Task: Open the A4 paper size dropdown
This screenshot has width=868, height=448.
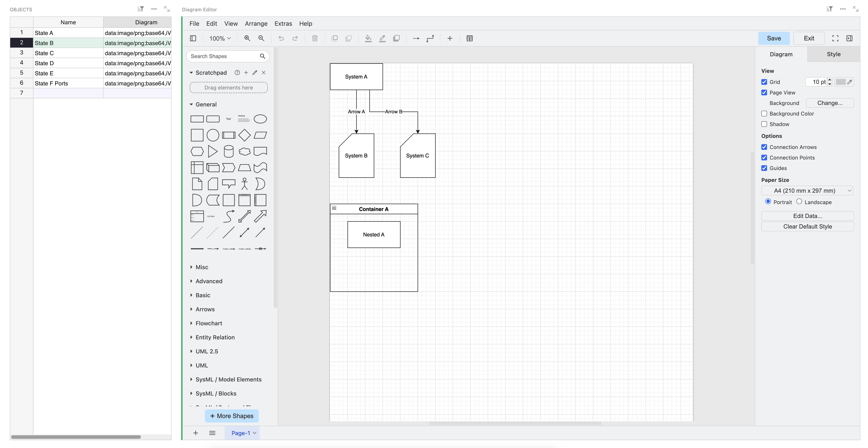Action: (807, 191)
